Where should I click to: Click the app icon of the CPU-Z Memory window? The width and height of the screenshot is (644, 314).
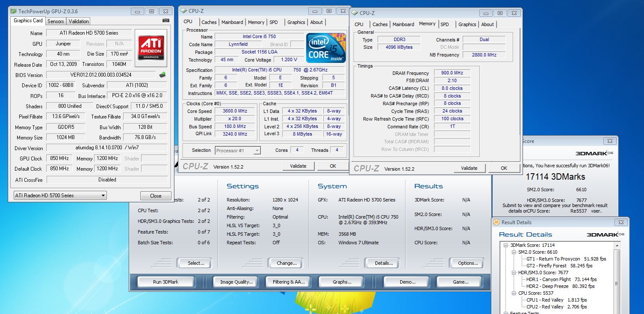(355, 13)
